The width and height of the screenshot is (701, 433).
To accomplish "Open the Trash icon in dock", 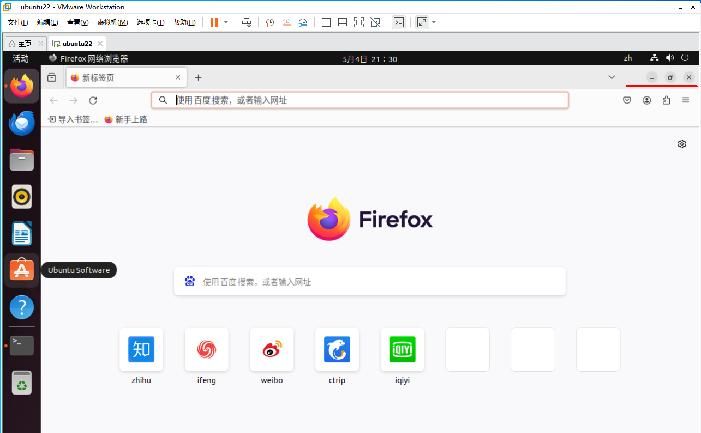I will [x=21, y=383].
